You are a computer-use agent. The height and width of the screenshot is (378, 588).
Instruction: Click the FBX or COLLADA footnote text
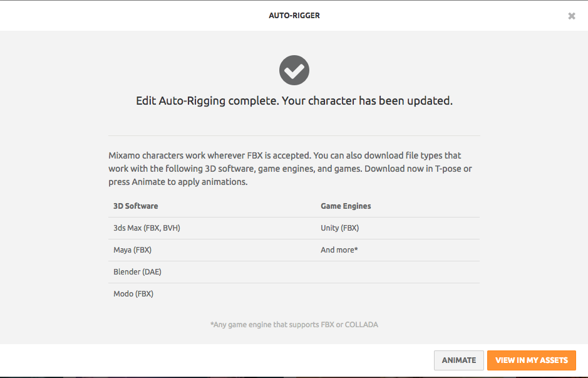[294, 325]
